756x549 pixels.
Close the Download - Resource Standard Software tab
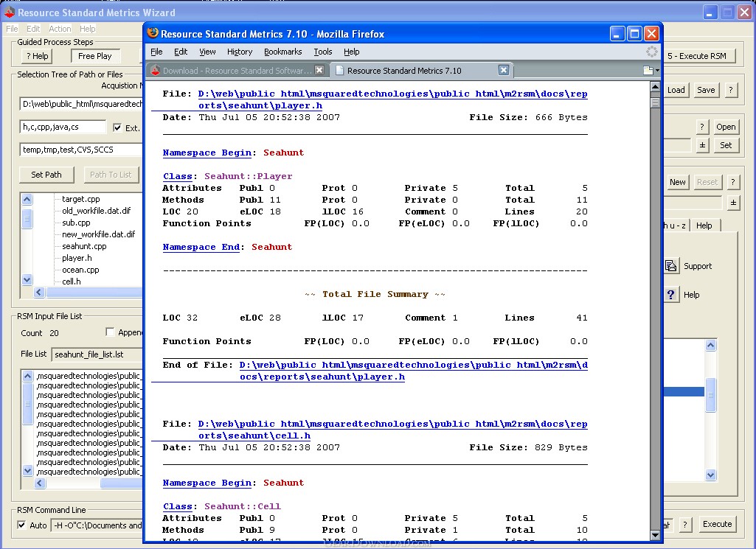[319, 70]
